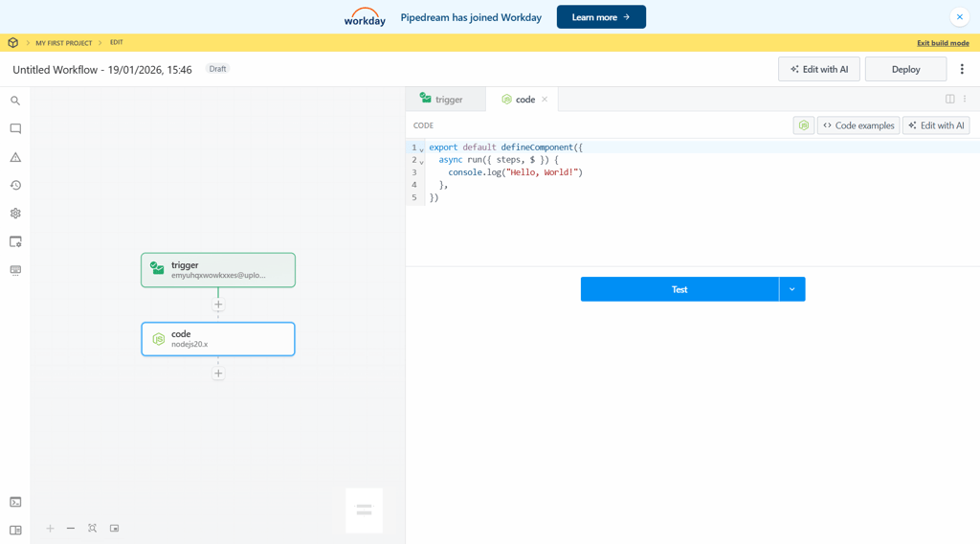Click line number 5 in gutter
The height and width of the screenshot is (544, 980).
pos(413,197)
